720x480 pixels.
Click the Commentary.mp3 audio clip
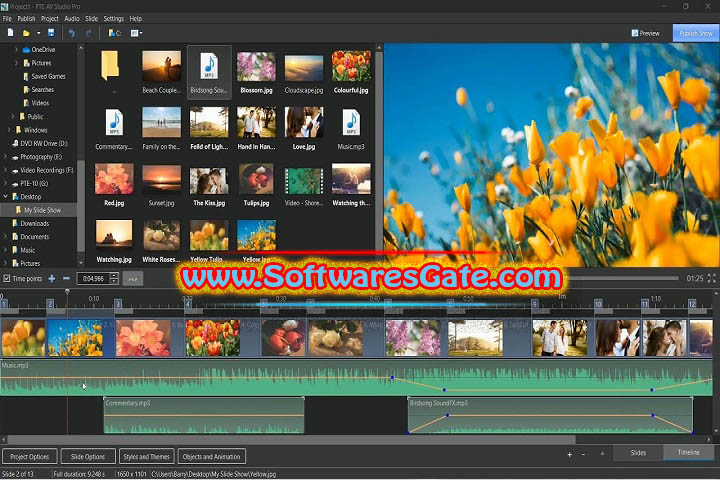[x=204, y=416]
